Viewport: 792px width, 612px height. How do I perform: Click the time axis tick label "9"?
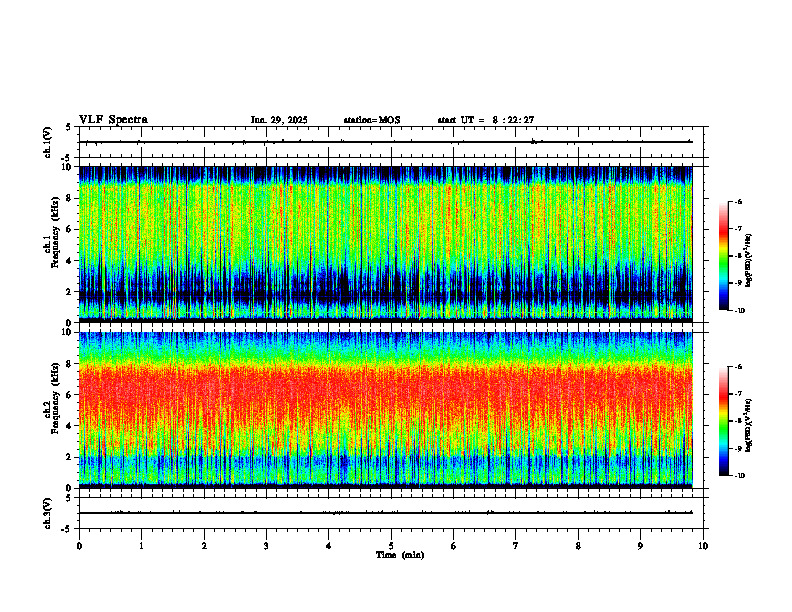640,546
